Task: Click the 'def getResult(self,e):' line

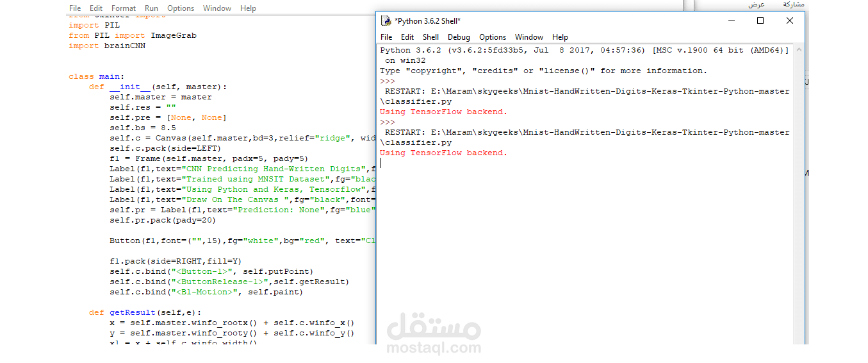Action: [145, 312]
